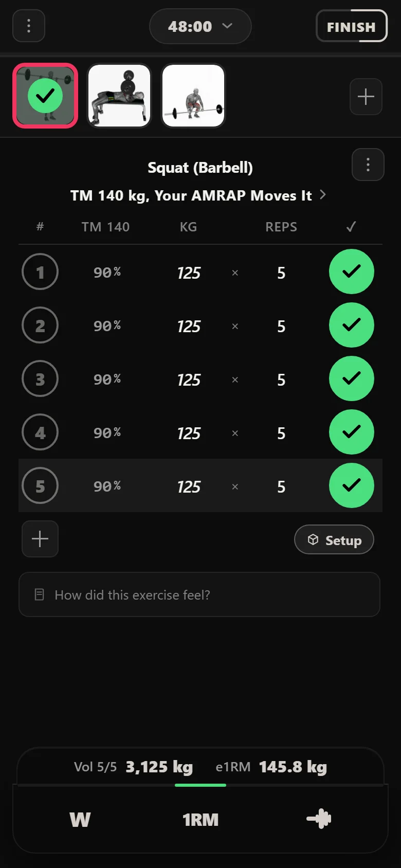Finish the workout
The height and width of the screenshot is (868, 401).
(x=352, y=26)
